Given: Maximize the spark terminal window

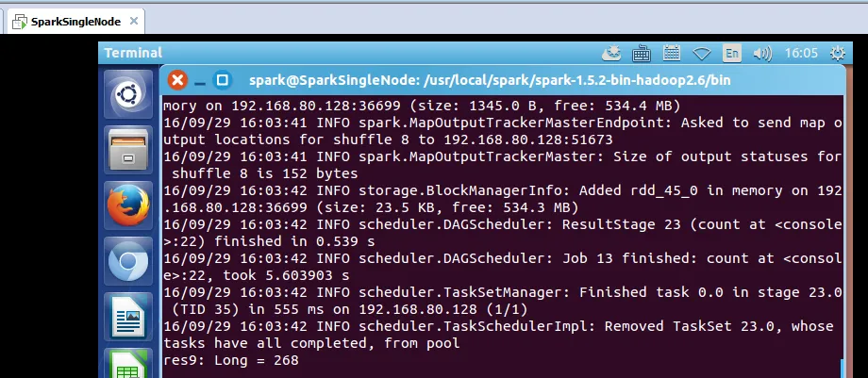Looking at the screenshot, I should pyautogui.click(x=223, y=80).
